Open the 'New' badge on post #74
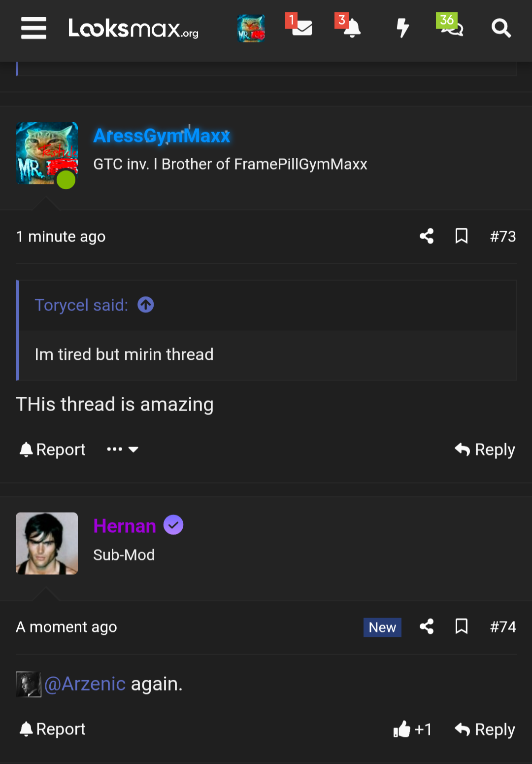This screenshot has width=532, height=764. coord(382,627)
